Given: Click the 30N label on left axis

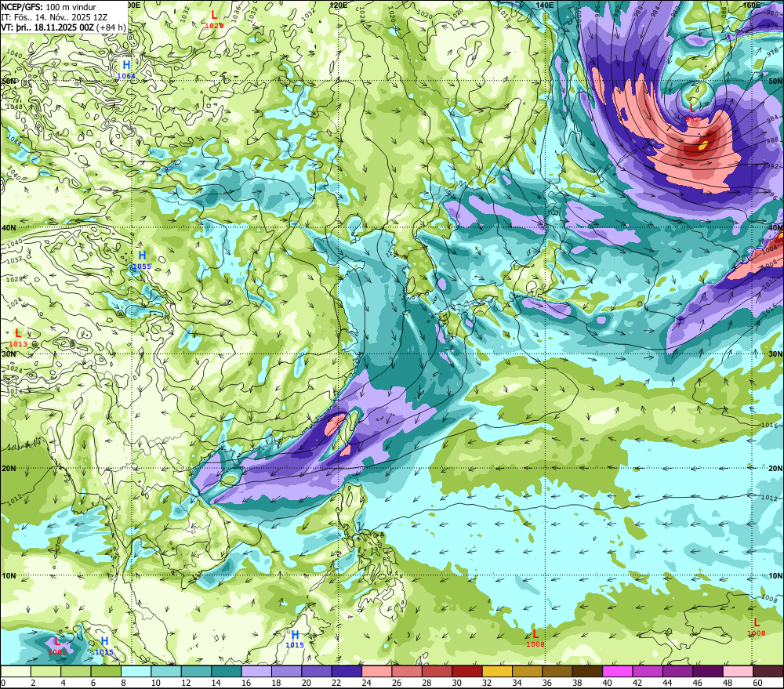Looking at the screenshot, I should tap(9, 354).
